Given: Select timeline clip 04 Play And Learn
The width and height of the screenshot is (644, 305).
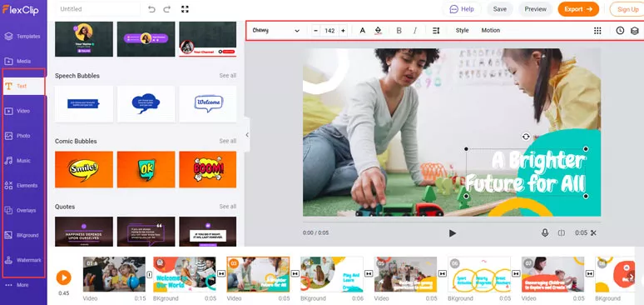Looking at the screenshot, I should pos(332,274).
